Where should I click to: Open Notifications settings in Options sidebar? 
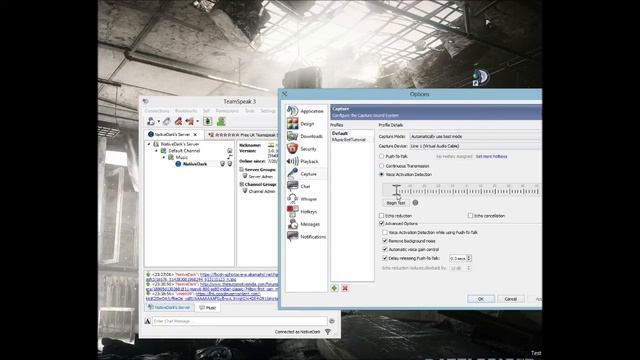coord(306,237)
